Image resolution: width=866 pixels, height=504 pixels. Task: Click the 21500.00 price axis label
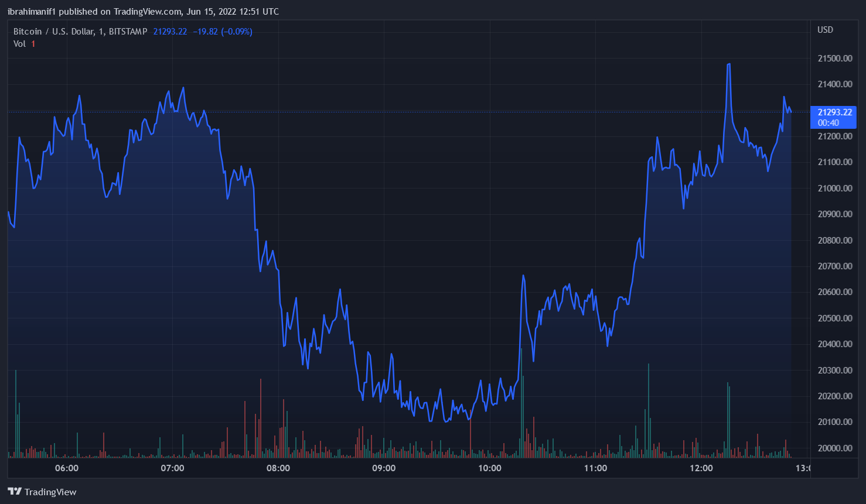[x=835, y=59]
